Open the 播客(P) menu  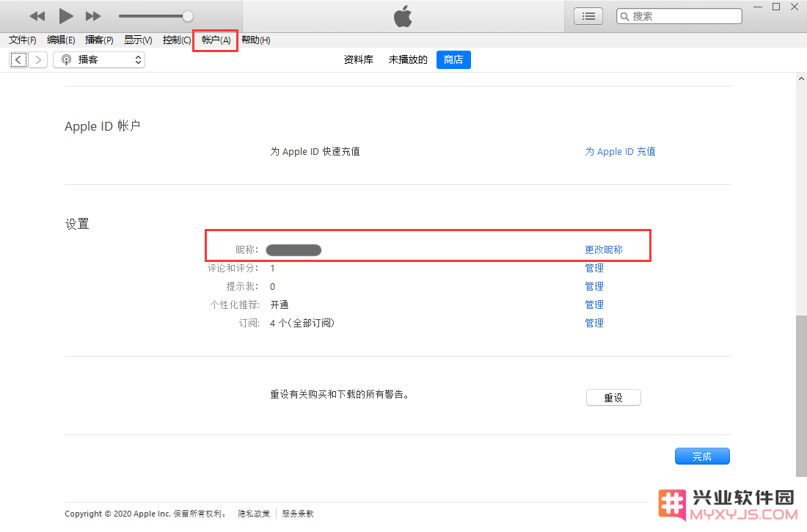(x=99, y=40)
